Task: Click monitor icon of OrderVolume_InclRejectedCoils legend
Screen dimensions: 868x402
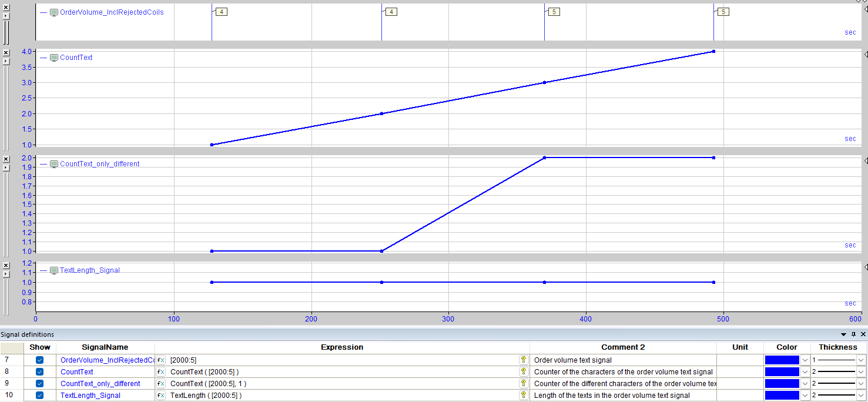Action: (54, 12)
